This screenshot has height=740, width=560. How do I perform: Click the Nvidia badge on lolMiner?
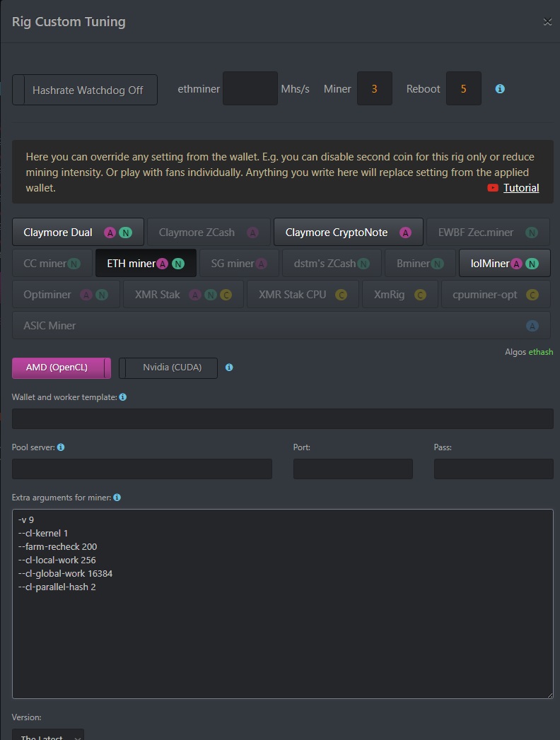point(532,264)
